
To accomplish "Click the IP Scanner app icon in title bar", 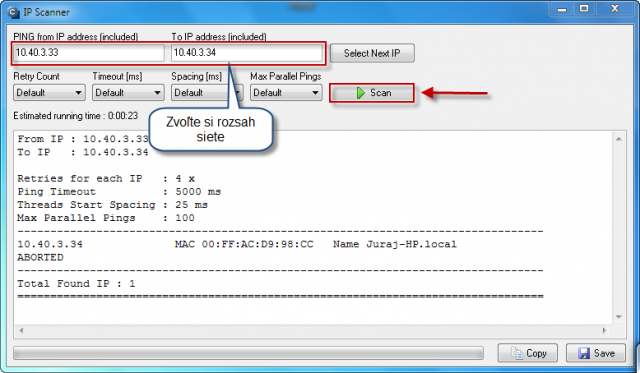I will coord(13,12).
